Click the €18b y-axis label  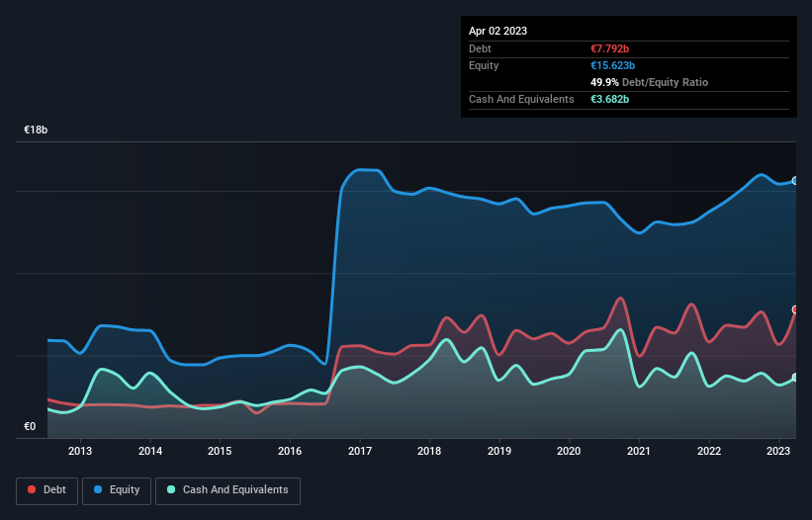pos(36,130)
